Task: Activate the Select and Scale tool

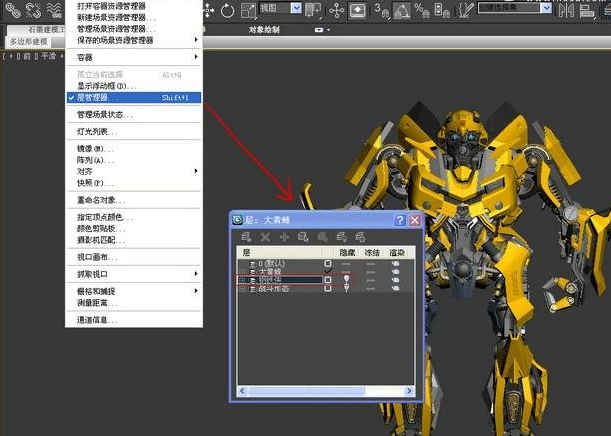Action: (248, 11)
